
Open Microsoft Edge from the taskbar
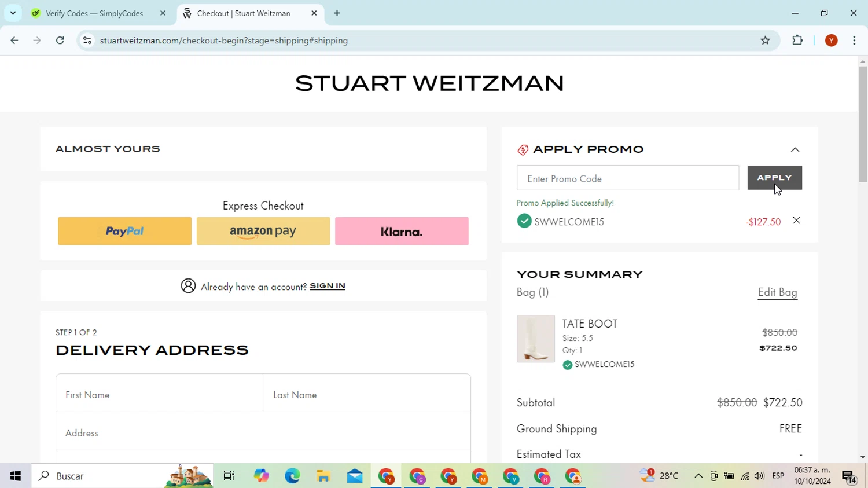point(292,476)
